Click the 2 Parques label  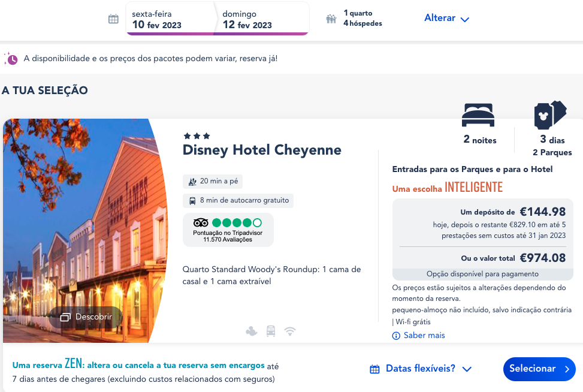point(552,152)
